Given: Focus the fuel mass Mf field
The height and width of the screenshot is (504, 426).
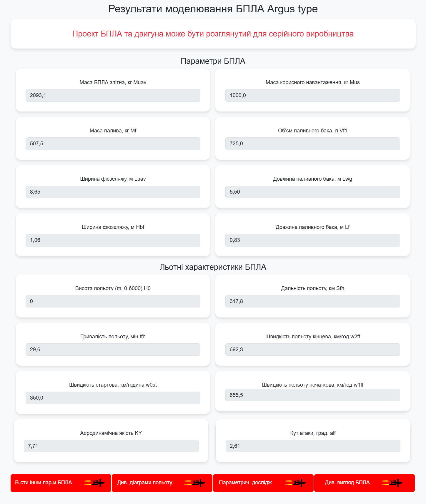Looking at the screenshot, I should pos(113,144).
